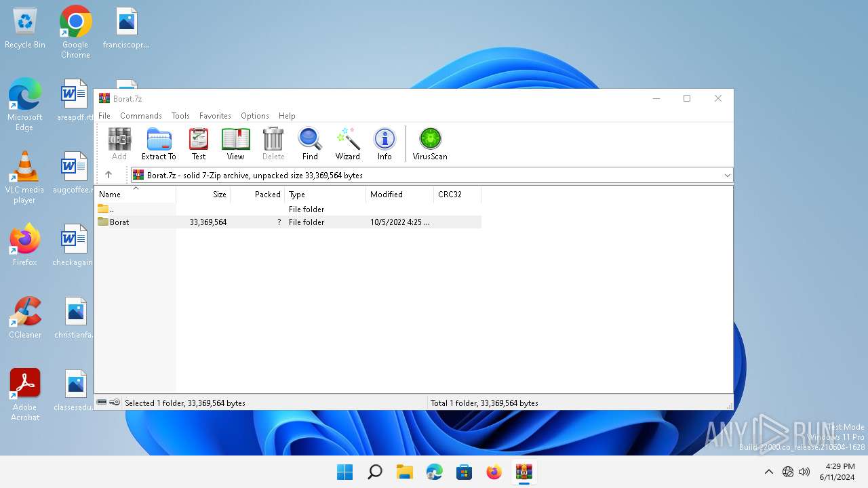Screen dimensions: 868x488
Task: Click 'Total 1 folder' status text
Action: coord(484,403)
